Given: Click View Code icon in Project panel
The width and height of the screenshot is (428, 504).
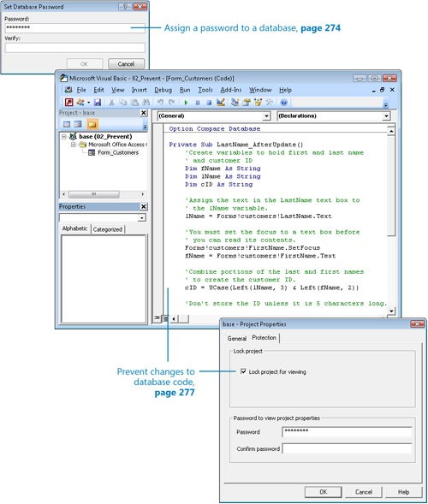Looking at the screenshot, I should (x=67, y=124).
